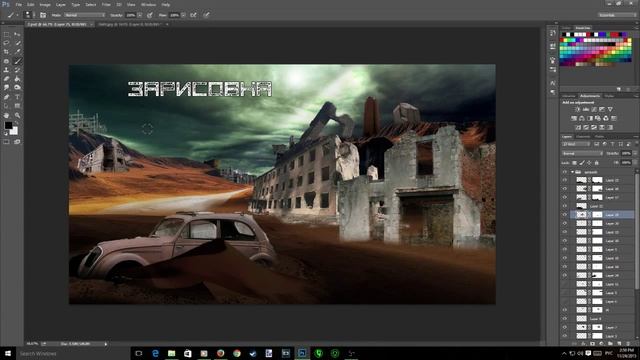Hide the top layer group
The height and width of the screenshot is (360, 640).
pyautogui.click(x=565, y=172)
